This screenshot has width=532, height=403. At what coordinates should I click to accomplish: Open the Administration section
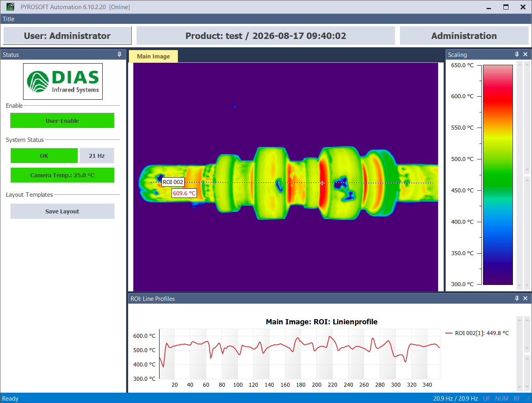coord(464,36)
